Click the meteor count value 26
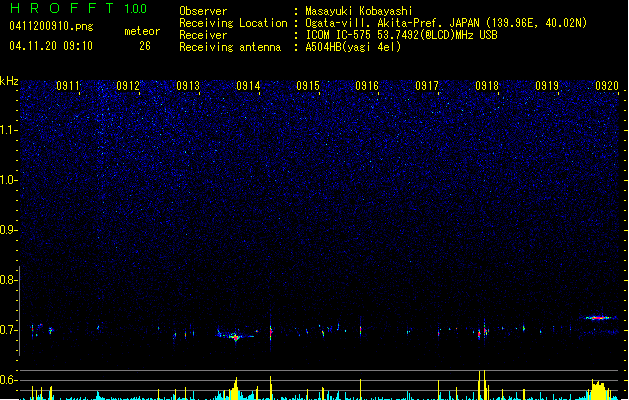This screenshot has height=400, width=629. (145, 46)
